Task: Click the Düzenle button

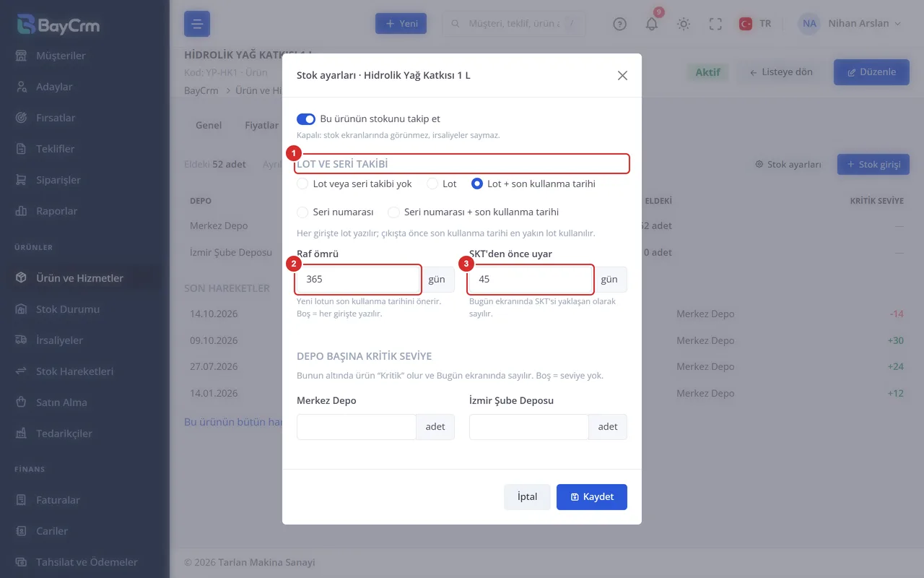Action: (x=871, y=72)
